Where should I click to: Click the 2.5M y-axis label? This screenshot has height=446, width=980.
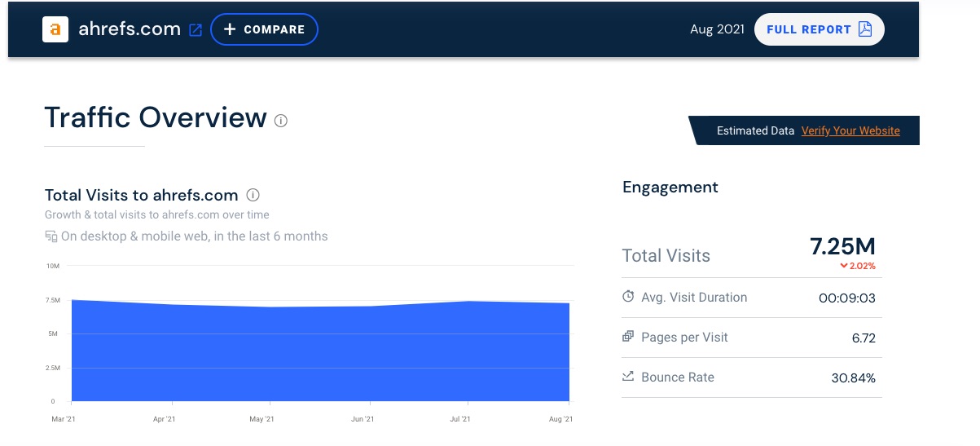click(52, 368)
